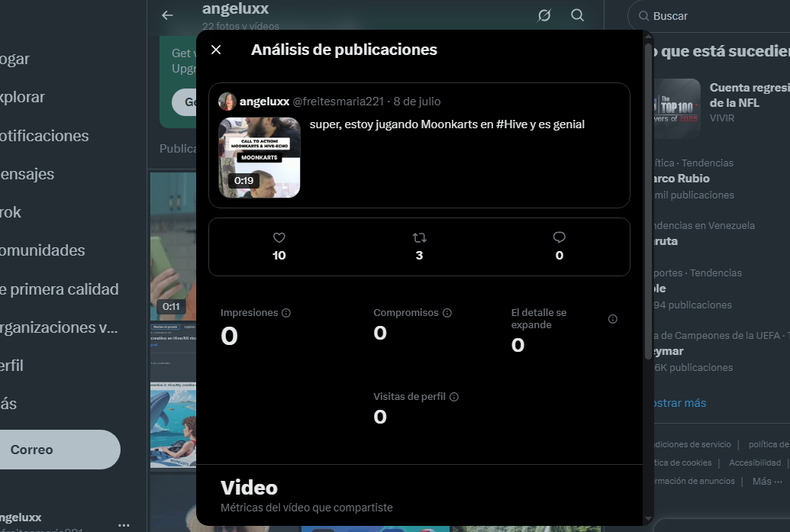Screen dimensions: 790x532
Task: Open the primera calidad sidebar item
Action: click(x=60, y=289)
